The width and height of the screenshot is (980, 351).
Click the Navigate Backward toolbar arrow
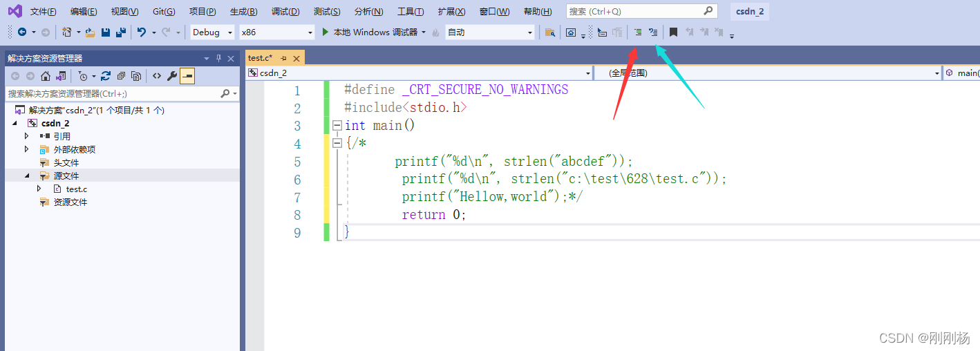[22, 32]
